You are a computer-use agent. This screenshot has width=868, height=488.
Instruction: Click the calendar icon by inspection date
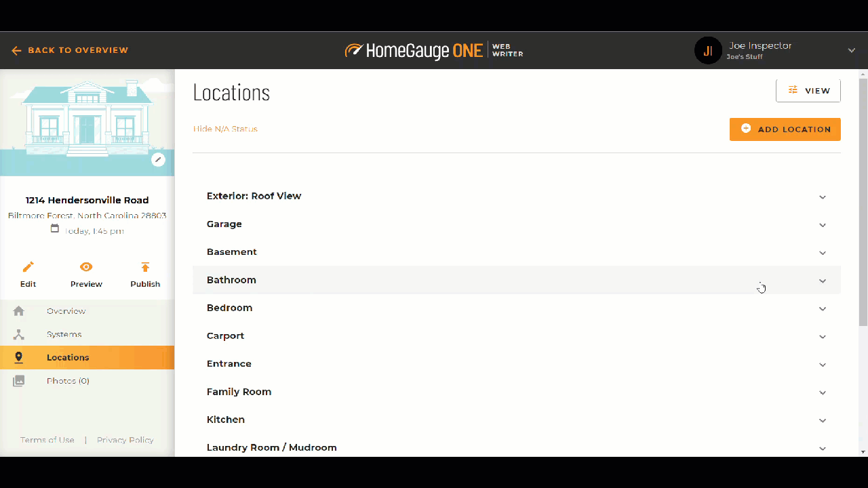[55, 229]
